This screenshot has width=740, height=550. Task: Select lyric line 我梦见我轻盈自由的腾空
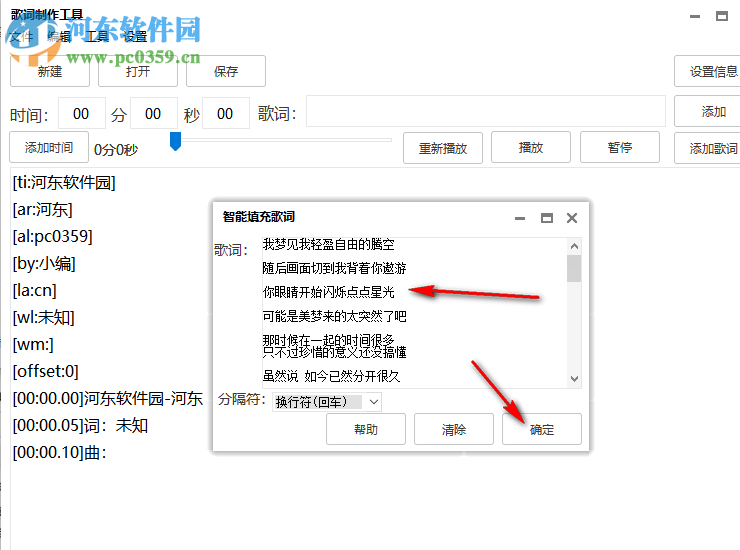[328, 245]
